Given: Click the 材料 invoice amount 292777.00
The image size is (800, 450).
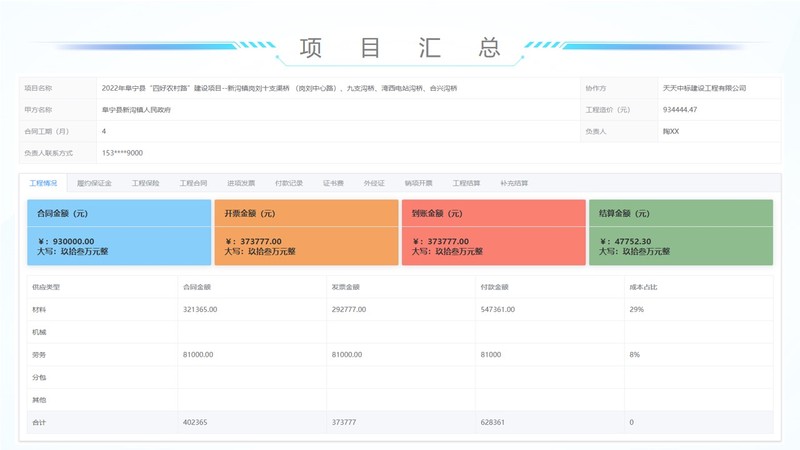Looking at the screenshot, I should (348, 310).
